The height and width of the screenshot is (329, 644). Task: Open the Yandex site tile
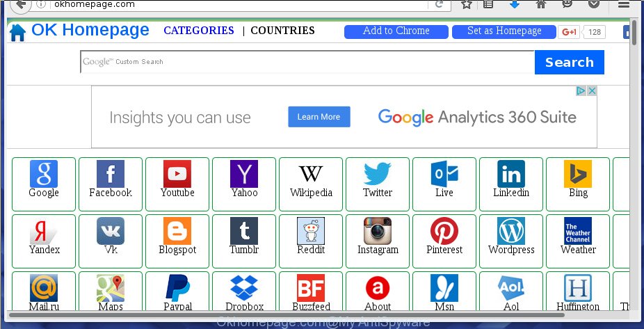click(44, 241)
